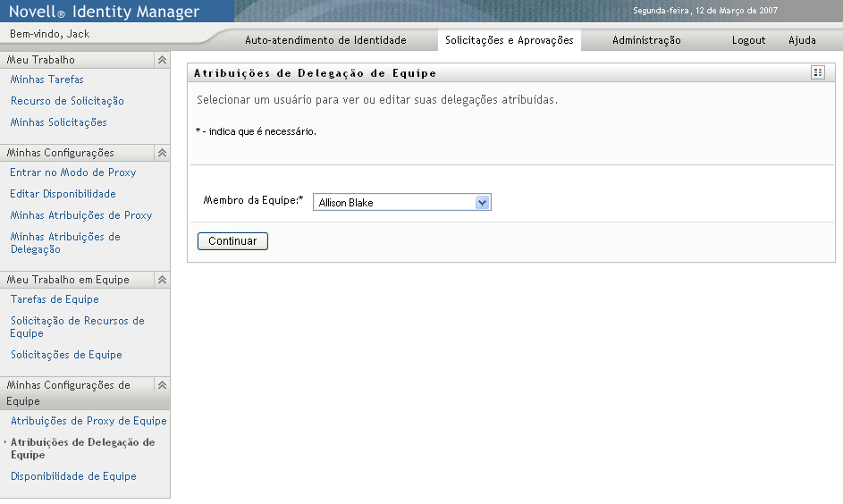Open Tarefas de Equipe link
Viewport: 843px width, 504px height.
coord(55,299)
